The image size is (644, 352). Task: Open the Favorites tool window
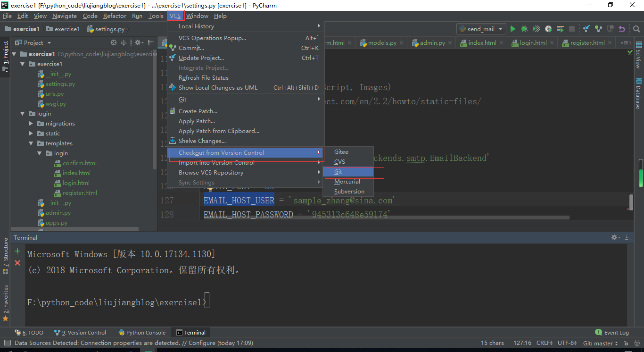click(x=6, y=303)
